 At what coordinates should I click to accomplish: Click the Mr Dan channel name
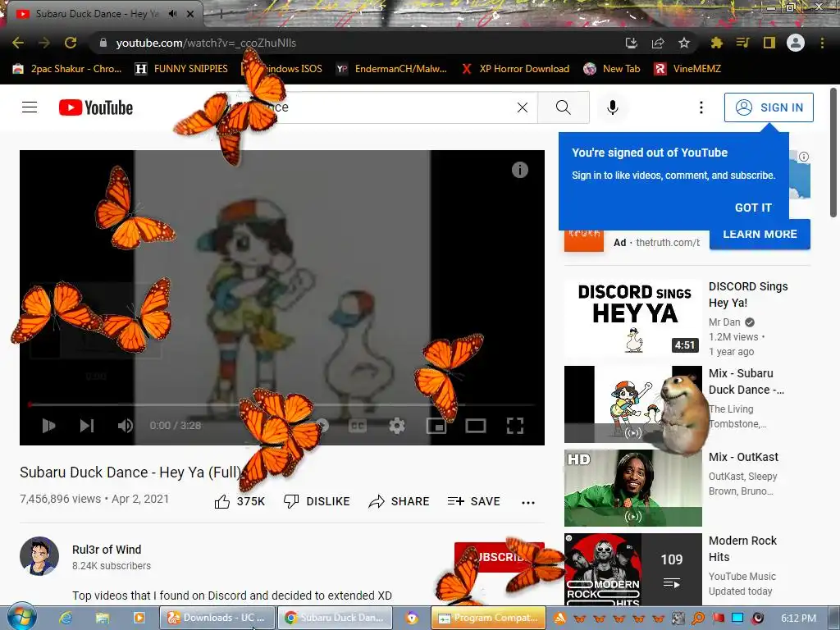pos(724,322)
